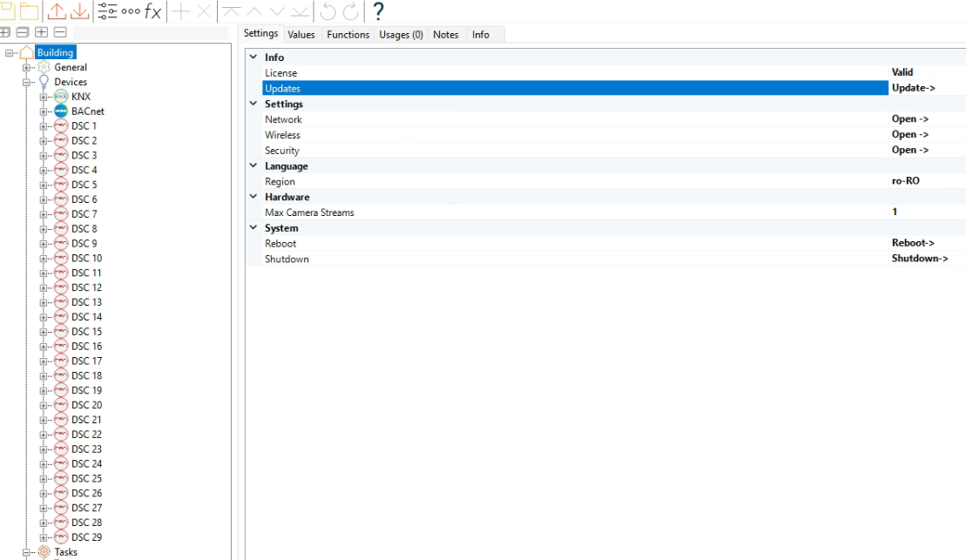Image resolution: width=966 pixels, height=560 pixels.
Task: Click the fx functions toolbar icon
Action: 152,11
